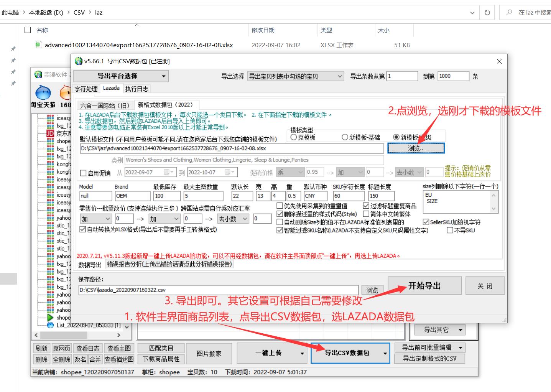Click the 导出定制格式的CSV button

(x=430, y=359)
